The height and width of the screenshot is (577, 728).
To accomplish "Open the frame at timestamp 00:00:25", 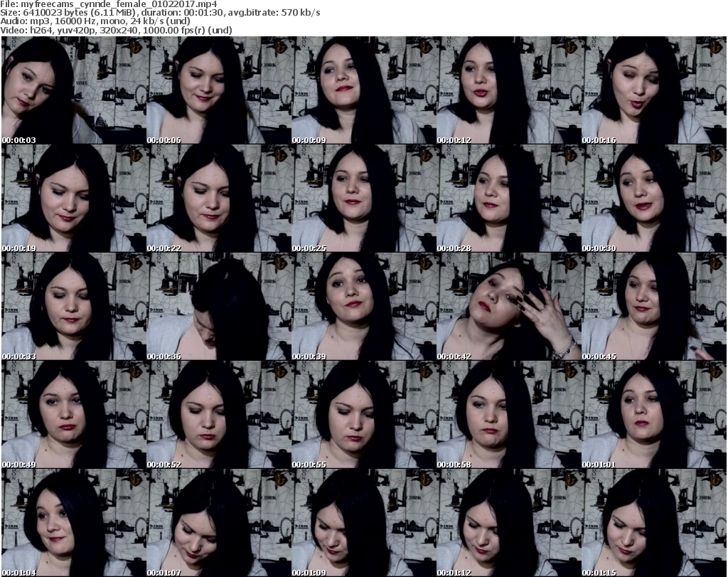I will coord(363,198).
